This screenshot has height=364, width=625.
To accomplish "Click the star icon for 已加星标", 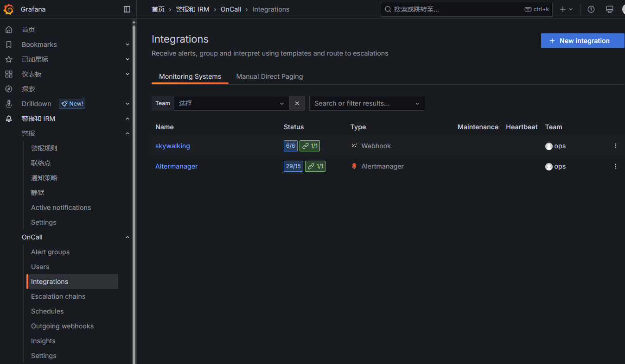I will point(9,59).
